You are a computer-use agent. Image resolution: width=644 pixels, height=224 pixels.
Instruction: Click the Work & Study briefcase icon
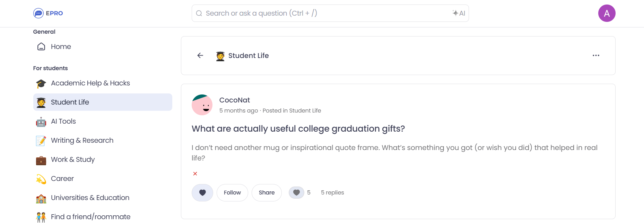41,159
